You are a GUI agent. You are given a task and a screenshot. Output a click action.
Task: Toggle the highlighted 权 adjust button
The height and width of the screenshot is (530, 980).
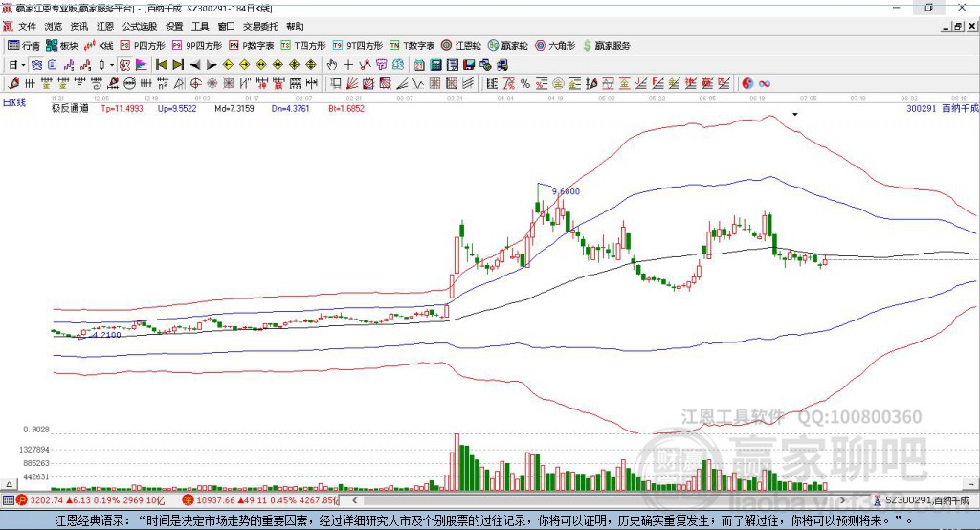click(124, 65)
